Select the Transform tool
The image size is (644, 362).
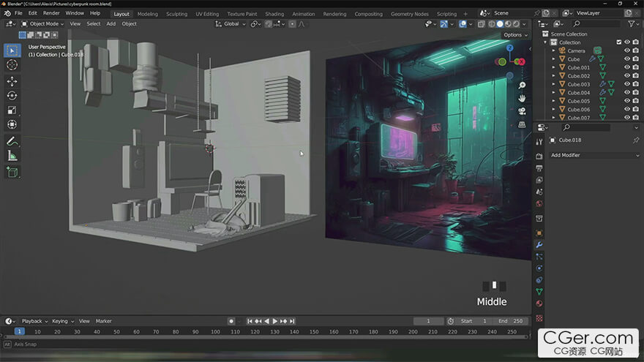(12, 124)
